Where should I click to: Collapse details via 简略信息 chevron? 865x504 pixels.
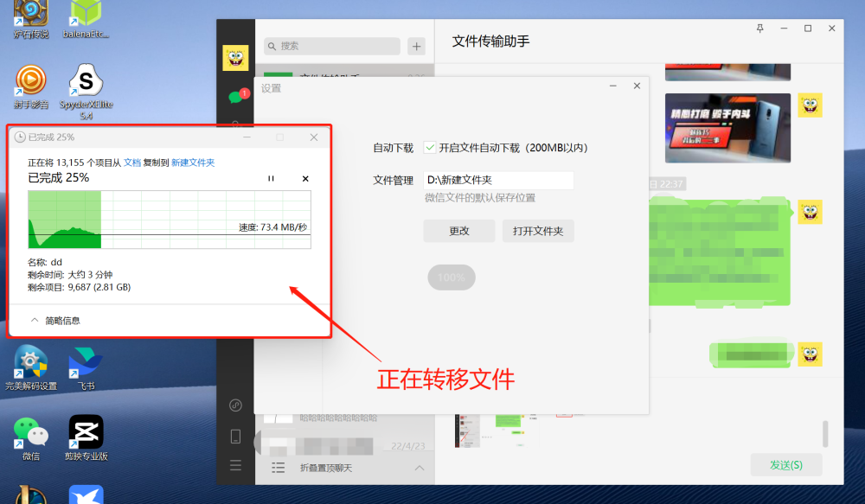click(x=35, y=321)
